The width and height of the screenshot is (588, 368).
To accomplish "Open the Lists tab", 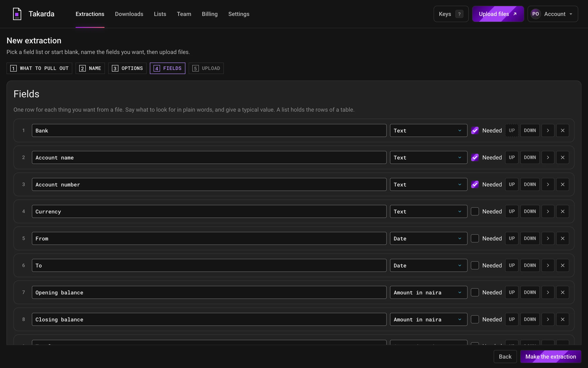I will [x=160, y=14].
